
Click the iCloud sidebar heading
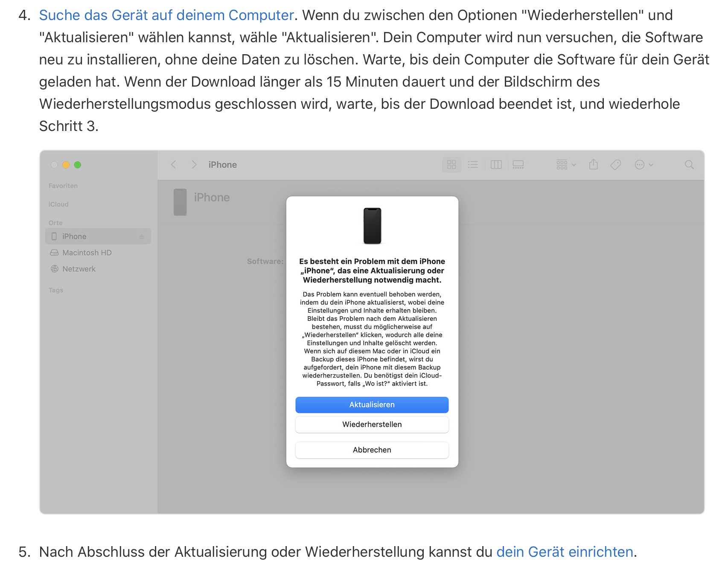58,204
